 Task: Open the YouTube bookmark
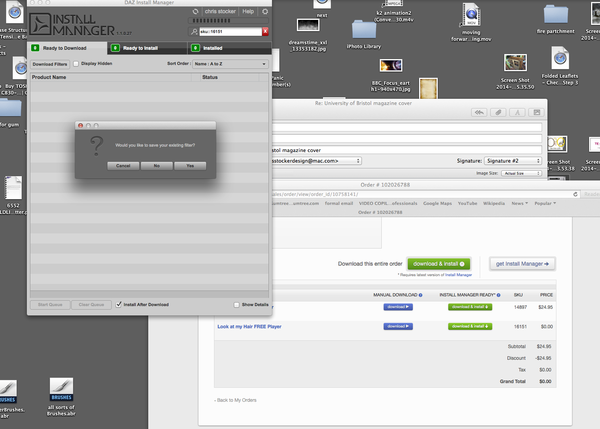[x=467, y=203]
